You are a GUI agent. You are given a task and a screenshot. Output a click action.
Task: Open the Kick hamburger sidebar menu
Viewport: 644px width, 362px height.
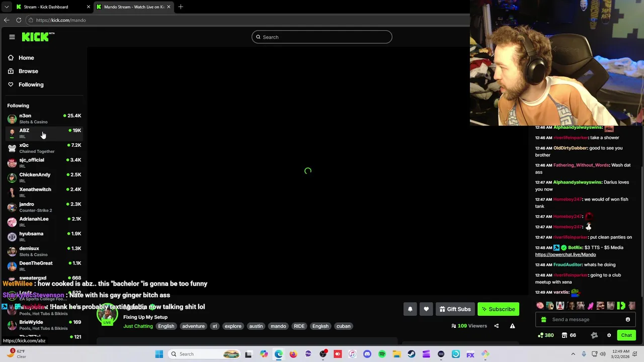[12, 37]
